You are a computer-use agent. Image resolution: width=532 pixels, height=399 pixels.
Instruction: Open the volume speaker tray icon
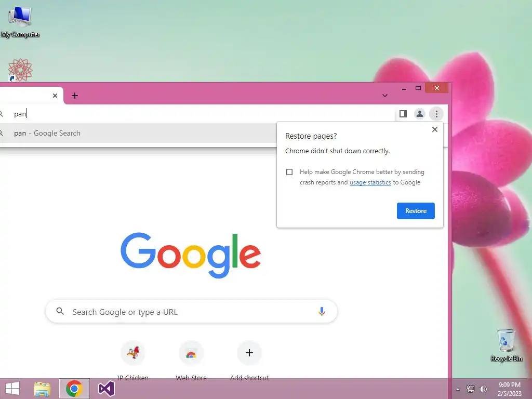click(x=483, y=389)
